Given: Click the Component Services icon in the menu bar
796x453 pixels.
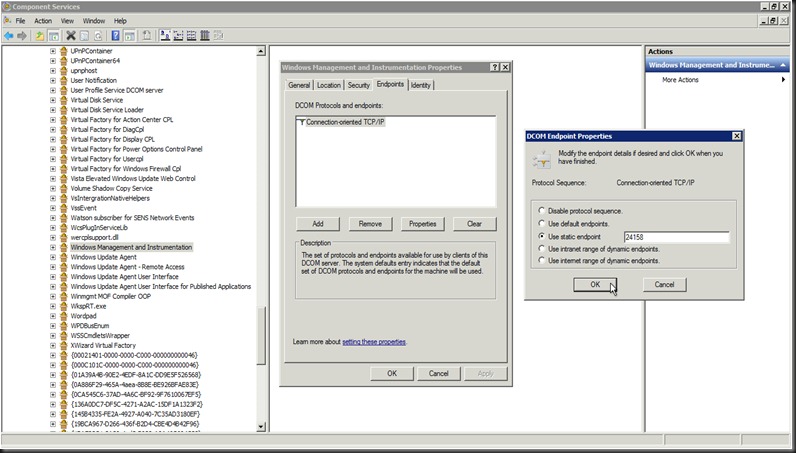Looking at the screenshot, I should (7, 21).
